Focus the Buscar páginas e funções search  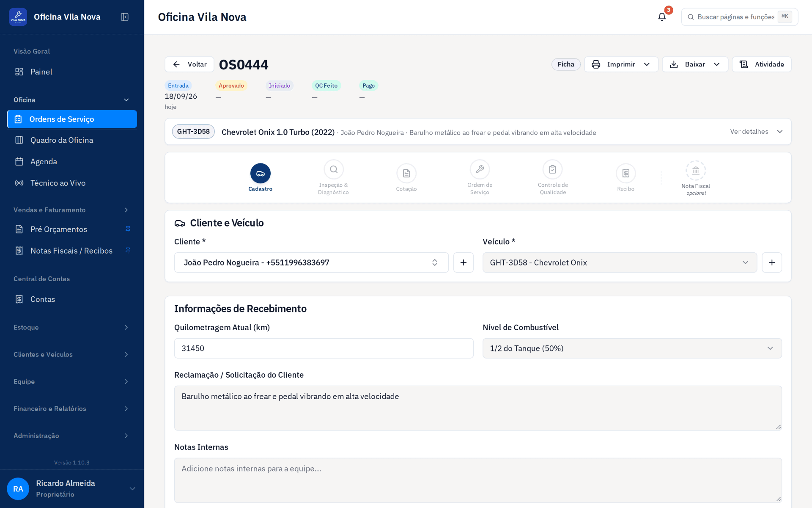740,17
